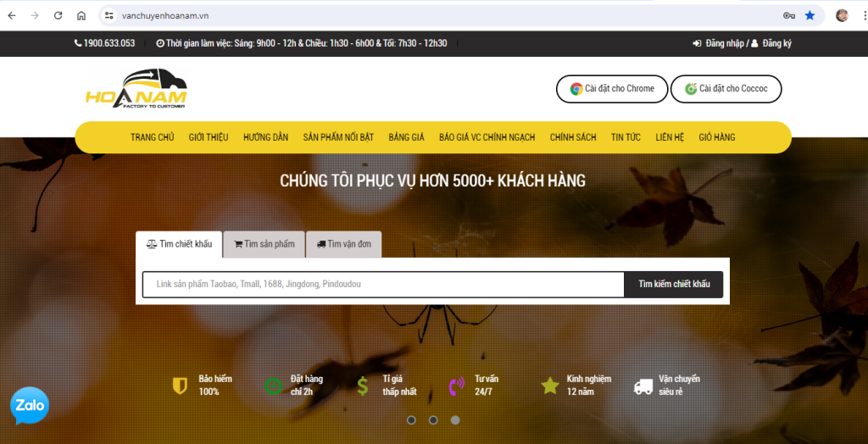Click the Hoa Nam logo
The width and height of the screenshot is (868, 444).
[136, 89]
